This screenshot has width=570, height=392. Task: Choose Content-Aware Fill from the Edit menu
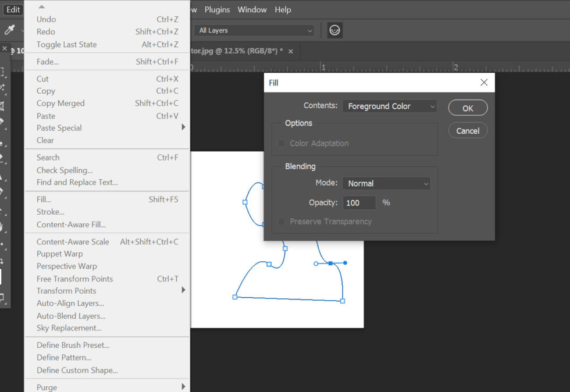[71, 224]
